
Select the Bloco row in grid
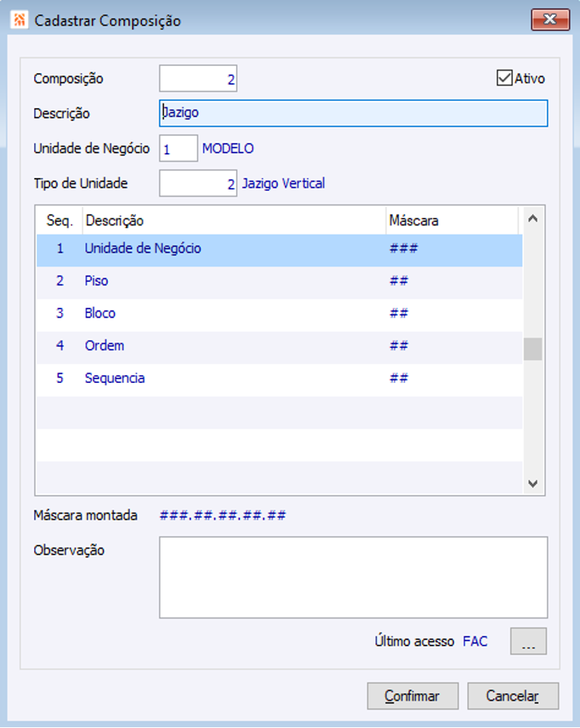[x=233, y=314]
